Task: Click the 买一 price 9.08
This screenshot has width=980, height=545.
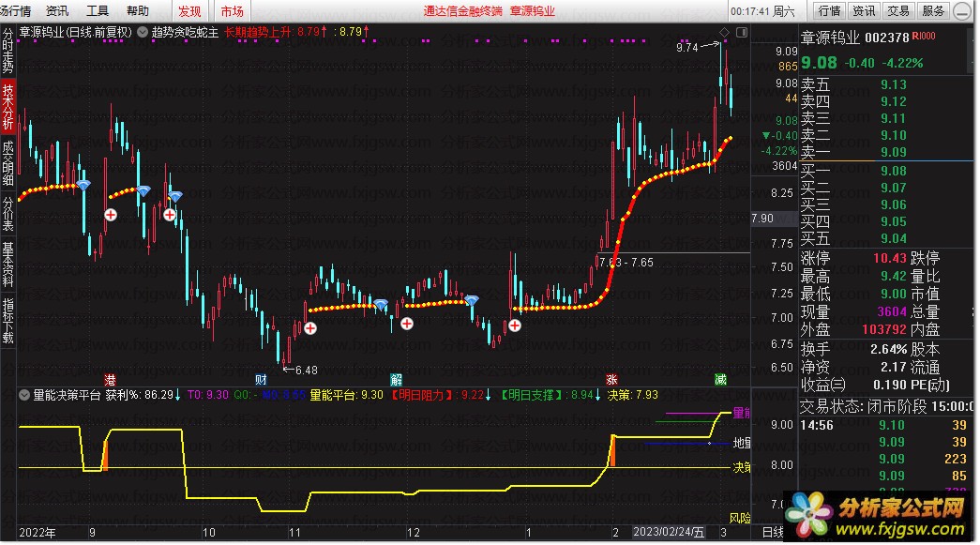Action: tap(893, 171)
